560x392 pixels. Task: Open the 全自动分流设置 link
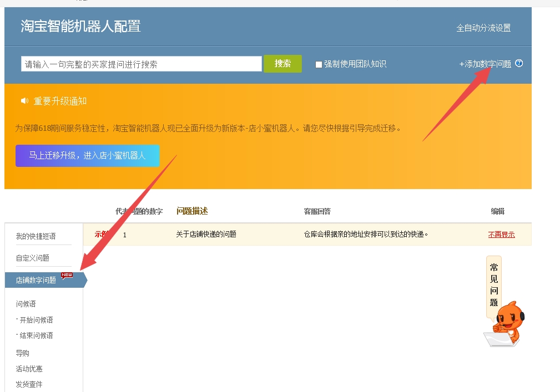click(483, 28)
